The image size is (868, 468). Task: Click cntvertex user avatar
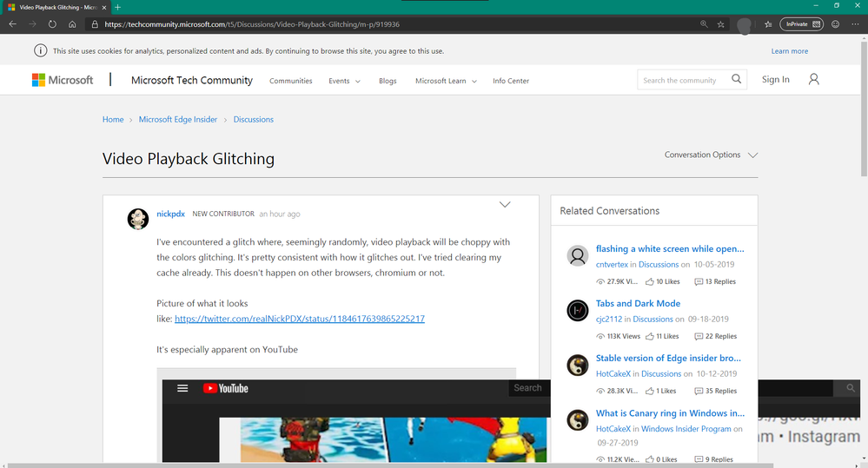coord(578,255)
